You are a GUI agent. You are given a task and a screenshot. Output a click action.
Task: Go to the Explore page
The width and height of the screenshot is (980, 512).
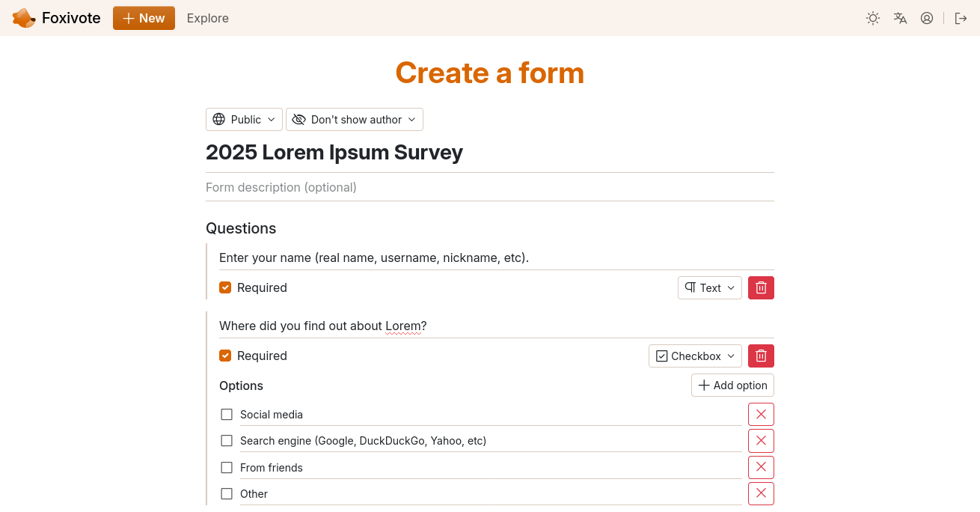point(208,18)
